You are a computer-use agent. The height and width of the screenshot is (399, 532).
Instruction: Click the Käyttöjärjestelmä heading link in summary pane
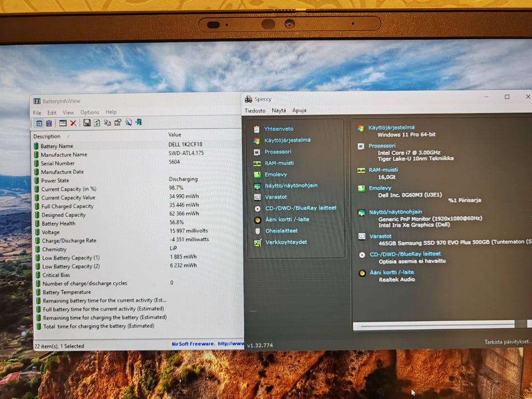(391, 127)
